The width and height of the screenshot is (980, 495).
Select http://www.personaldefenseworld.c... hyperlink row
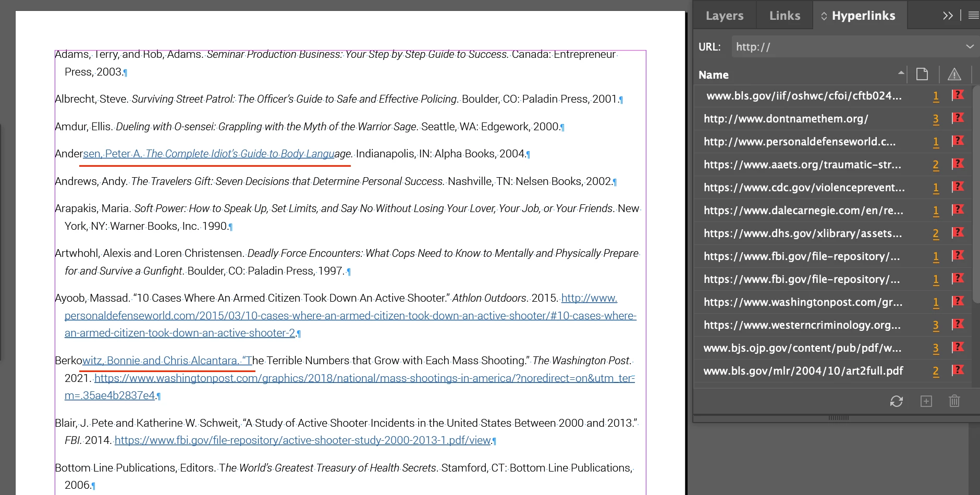(832, 142)
